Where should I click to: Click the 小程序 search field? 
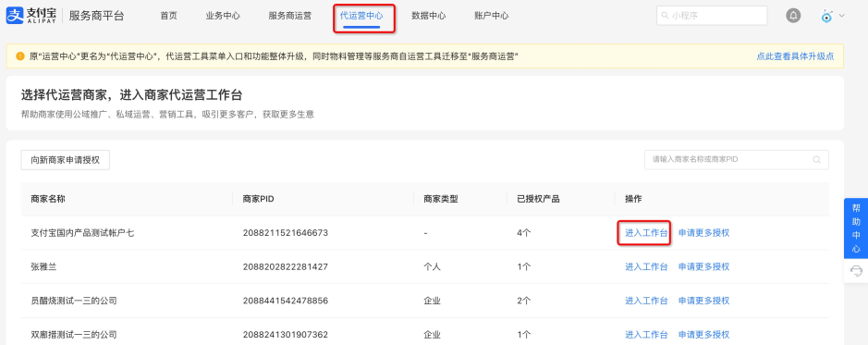712,16
